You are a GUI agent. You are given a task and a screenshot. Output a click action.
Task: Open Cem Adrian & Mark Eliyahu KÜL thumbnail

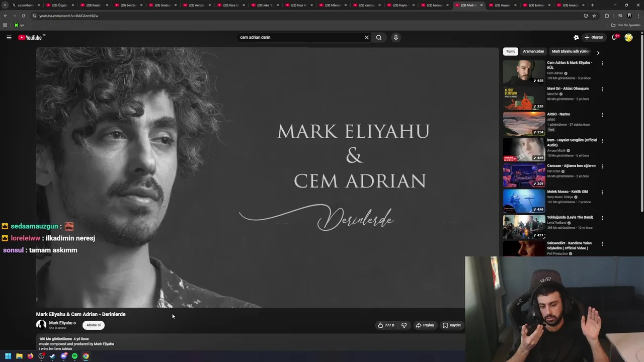(524, 72)
